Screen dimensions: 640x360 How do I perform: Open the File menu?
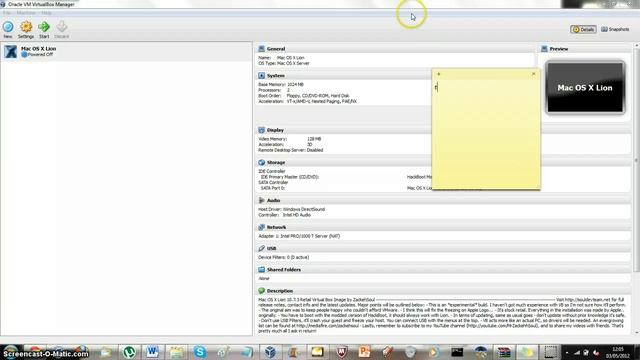click(x=7, y=13)
